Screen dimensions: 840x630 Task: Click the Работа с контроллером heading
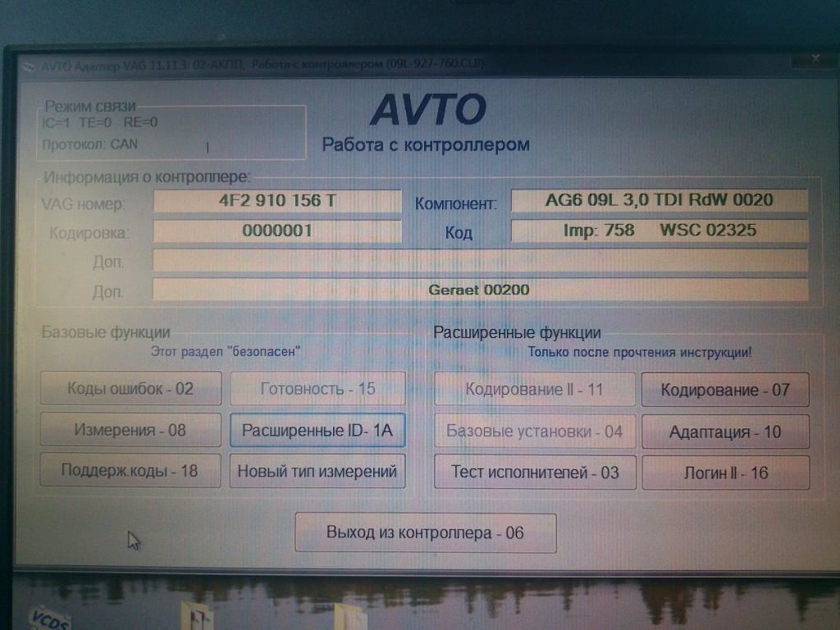[426, 144]
